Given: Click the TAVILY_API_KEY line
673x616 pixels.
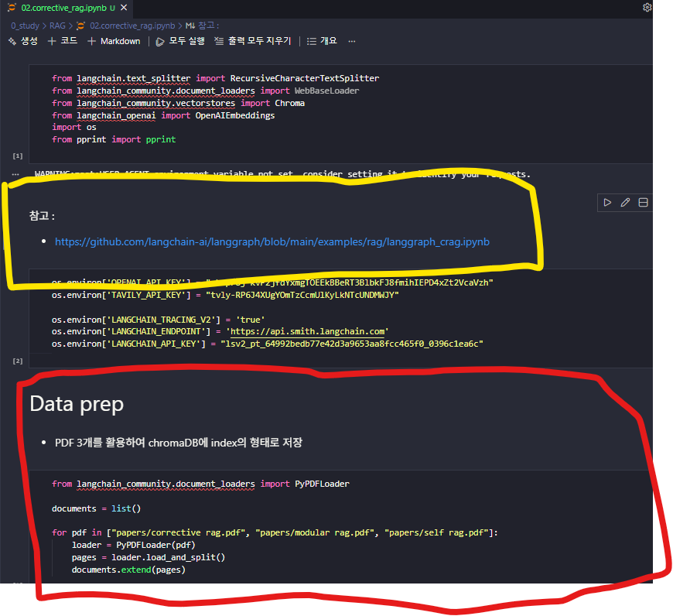Looking at the screenshot, I should click(x=225, y=295).
